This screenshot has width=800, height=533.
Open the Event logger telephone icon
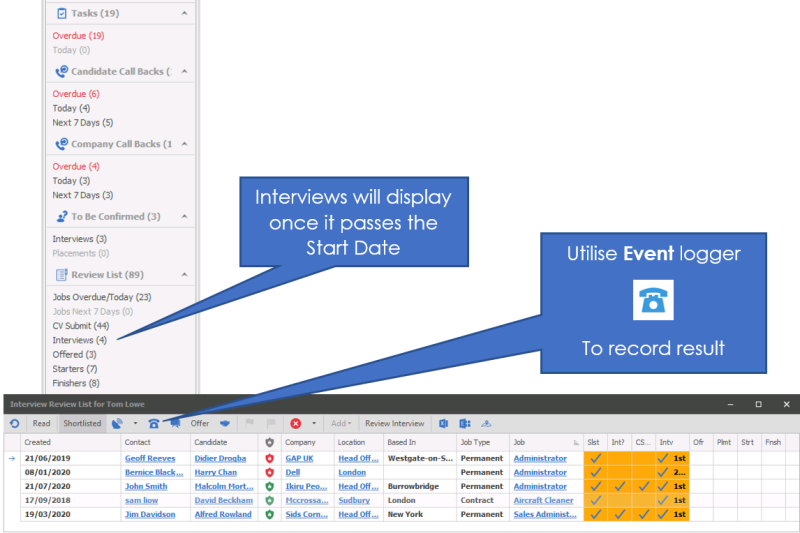point(154,423)
